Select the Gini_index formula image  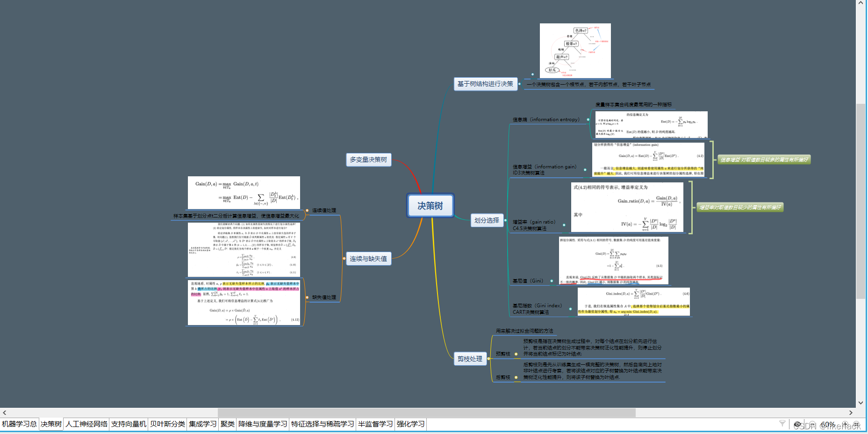(634, 302)
